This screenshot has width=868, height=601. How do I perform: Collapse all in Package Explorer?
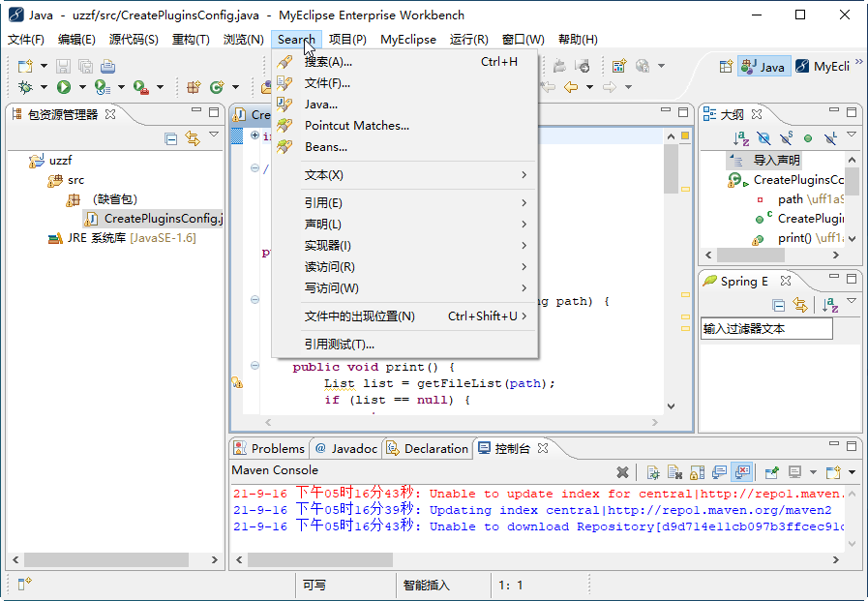[x=171, y=138]
